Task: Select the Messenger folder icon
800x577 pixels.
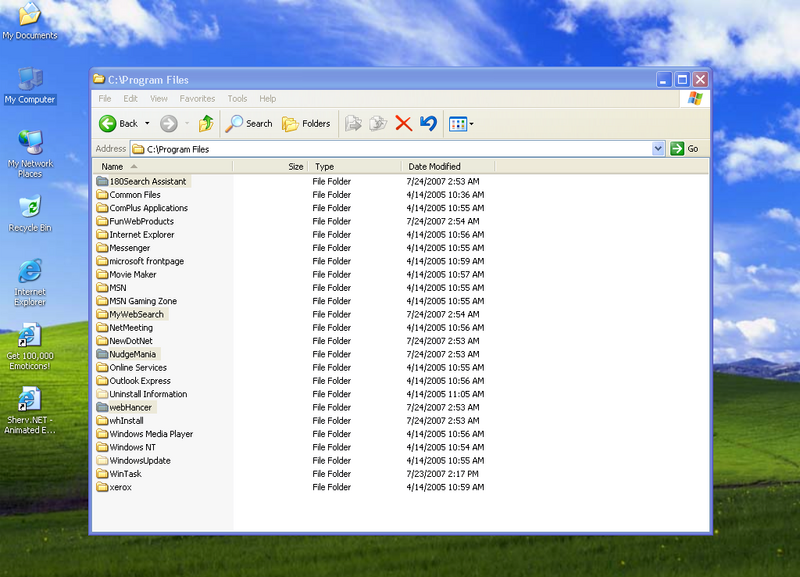Action: (x=102, y=247)
